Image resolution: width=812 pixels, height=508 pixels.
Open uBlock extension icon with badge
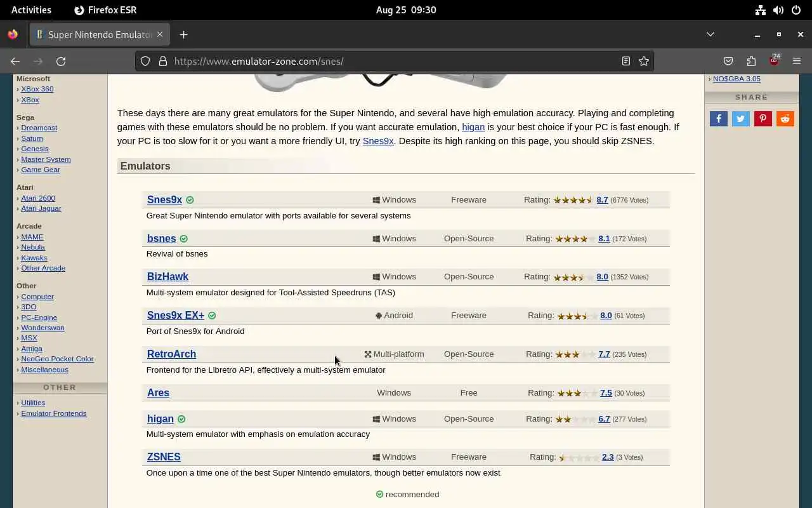(x=774, y=61)
